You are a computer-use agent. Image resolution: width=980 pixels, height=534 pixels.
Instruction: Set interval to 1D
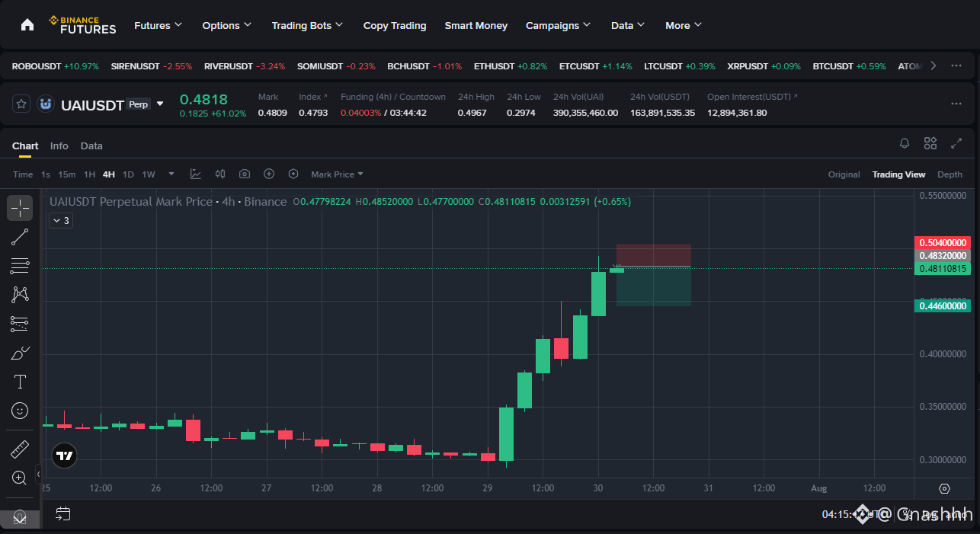(x=128, y=174)
